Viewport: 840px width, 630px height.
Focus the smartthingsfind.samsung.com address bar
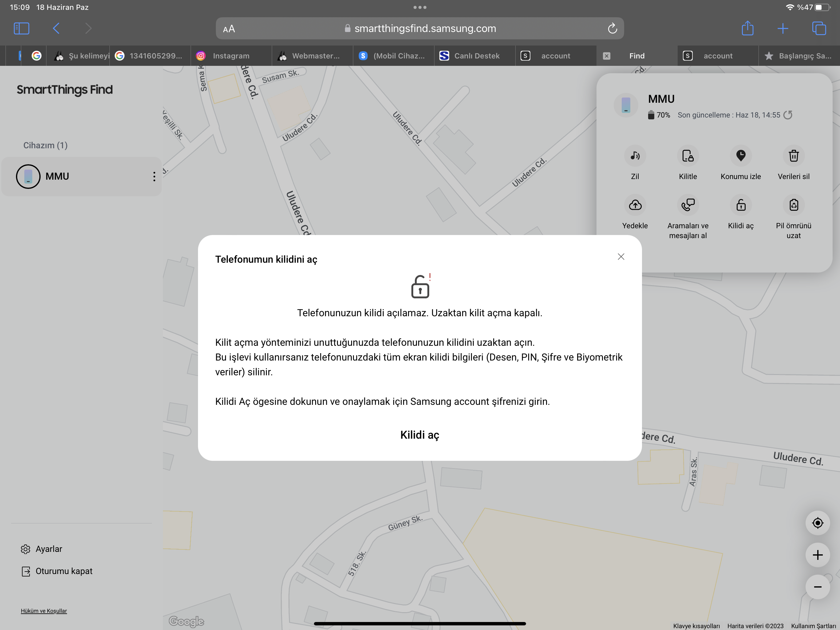click(x=420, y=29)
